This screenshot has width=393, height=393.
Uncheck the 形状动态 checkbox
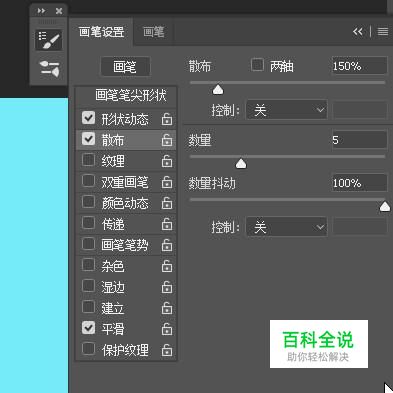88,118
